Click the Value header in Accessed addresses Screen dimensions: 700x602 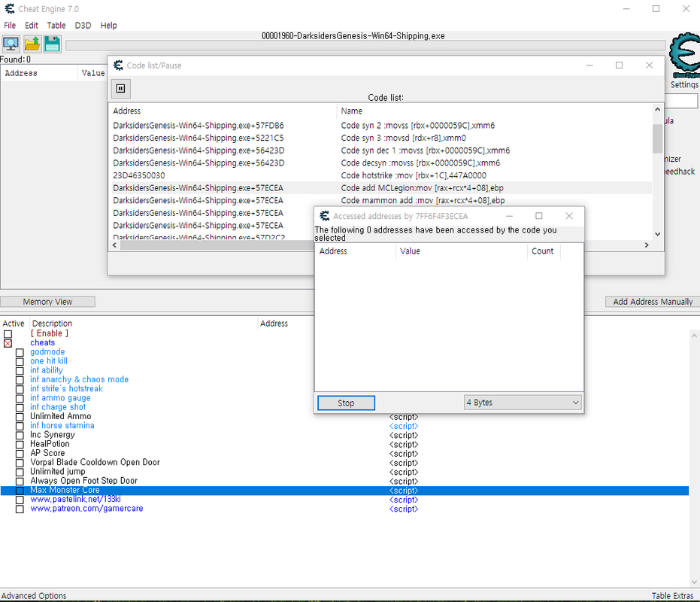[x=461, y=251]
